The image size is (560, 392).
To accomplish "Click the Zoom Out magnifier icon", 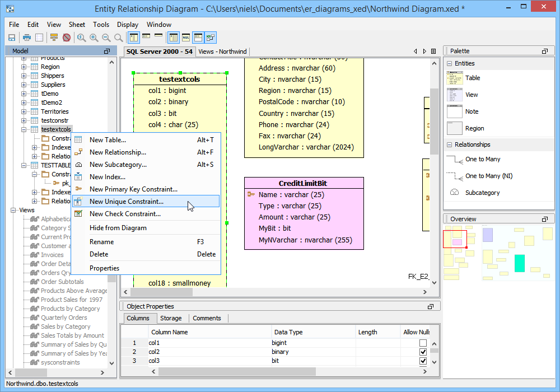I will 106,38.
